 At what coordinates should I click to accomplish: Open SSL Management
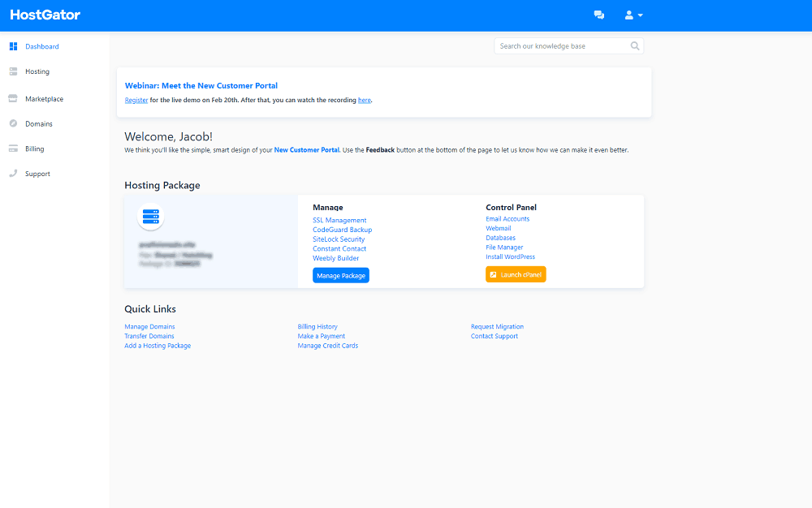[339, 220]
